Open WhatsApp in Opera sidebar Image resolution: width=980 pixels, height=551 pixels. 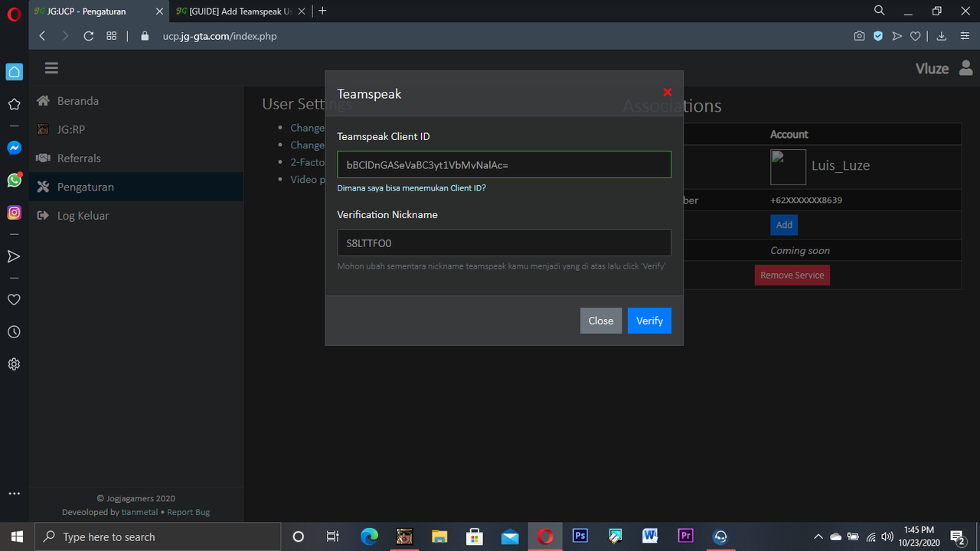pos(14,180)
